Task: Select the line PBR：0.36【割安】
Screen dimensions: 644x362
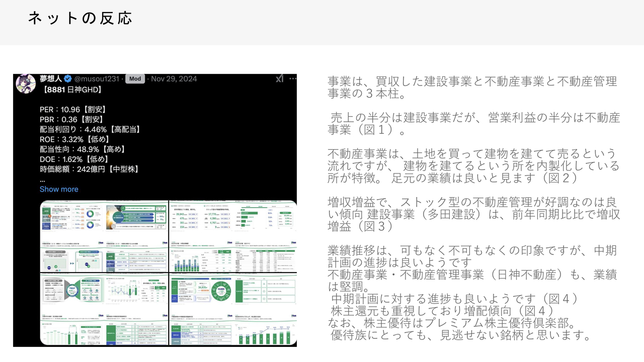Action: pyautogui.click(x=71, y=119)
